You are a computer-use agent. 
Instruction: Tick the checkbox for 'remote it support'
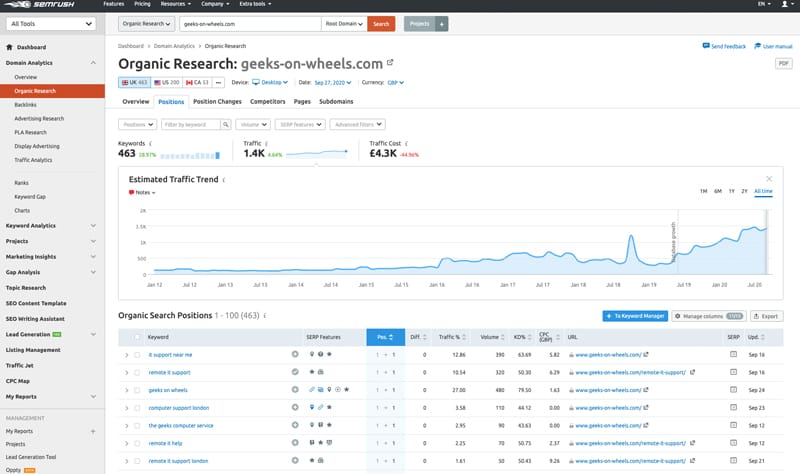tap(137, 372)
